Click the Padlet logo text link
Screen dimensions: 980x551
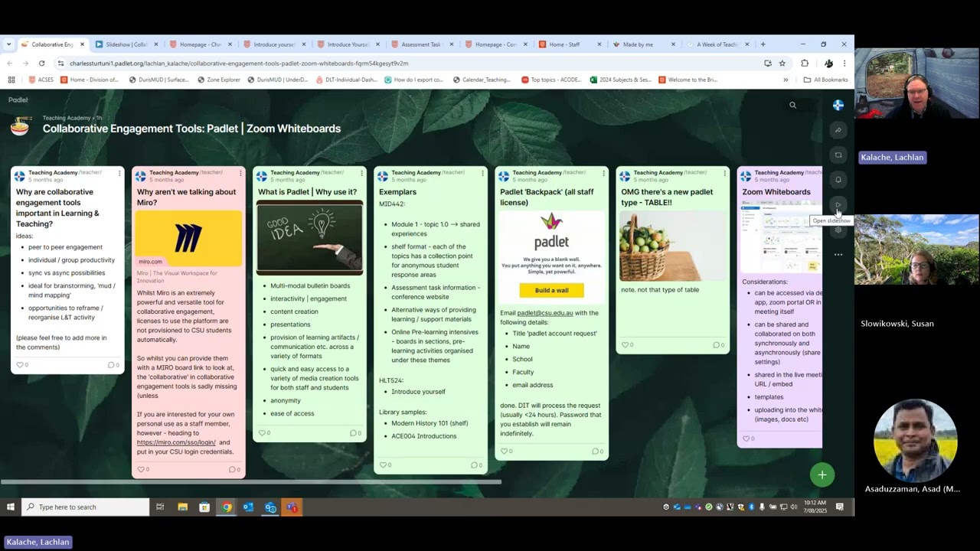tap(18, 99)
